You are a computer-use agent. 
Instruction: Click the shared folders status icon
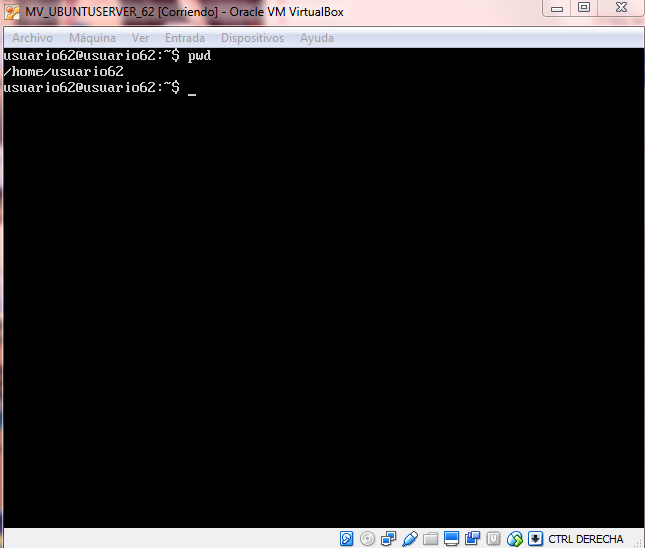point(430,539)
